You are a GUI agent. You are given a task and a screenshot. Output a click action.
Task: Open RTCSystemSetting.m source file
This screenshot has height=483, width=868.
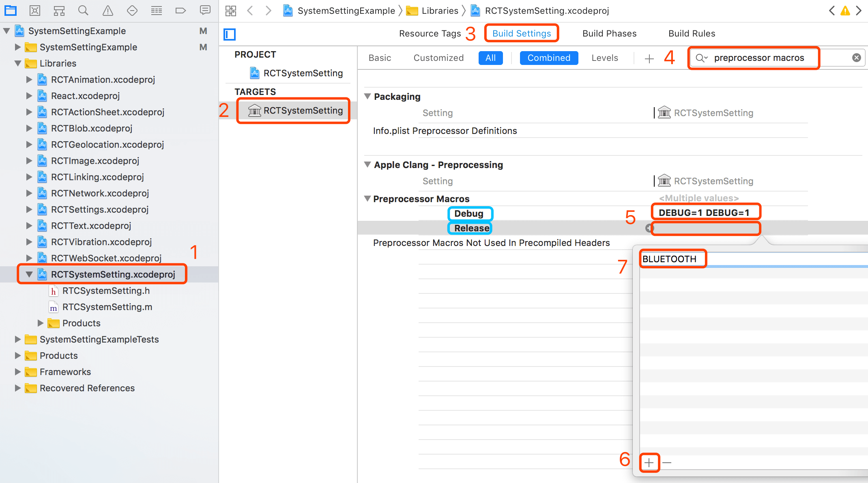point(101,307)
